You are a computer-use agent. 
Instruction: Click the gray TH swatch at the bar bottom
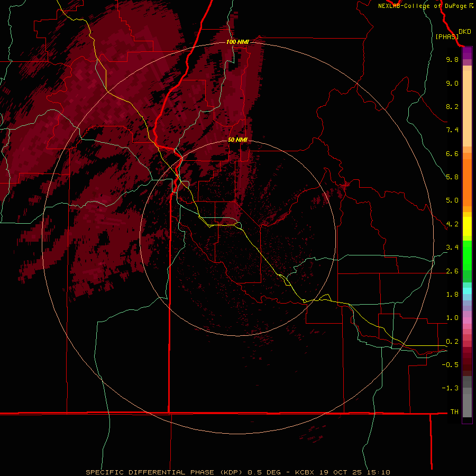pyautogui.click(x=467, y=406)
